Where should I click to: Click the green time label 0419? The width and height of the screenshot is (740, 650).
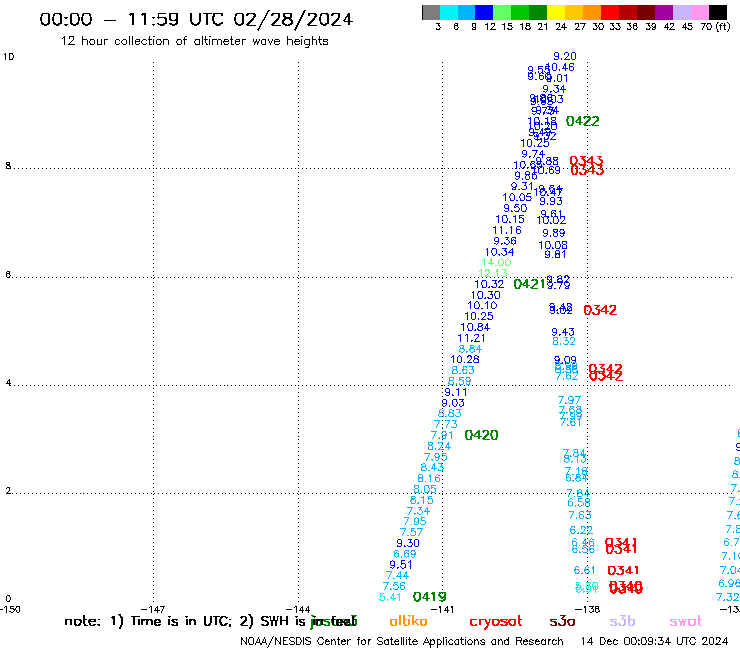(x=429, y=597)
